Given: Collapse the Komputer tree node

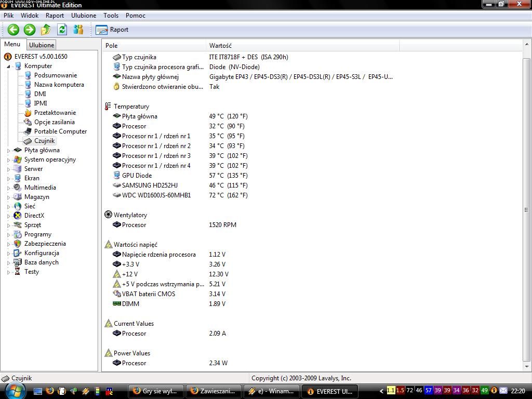Looking at the screenshot, I should (x=9, y=66).
